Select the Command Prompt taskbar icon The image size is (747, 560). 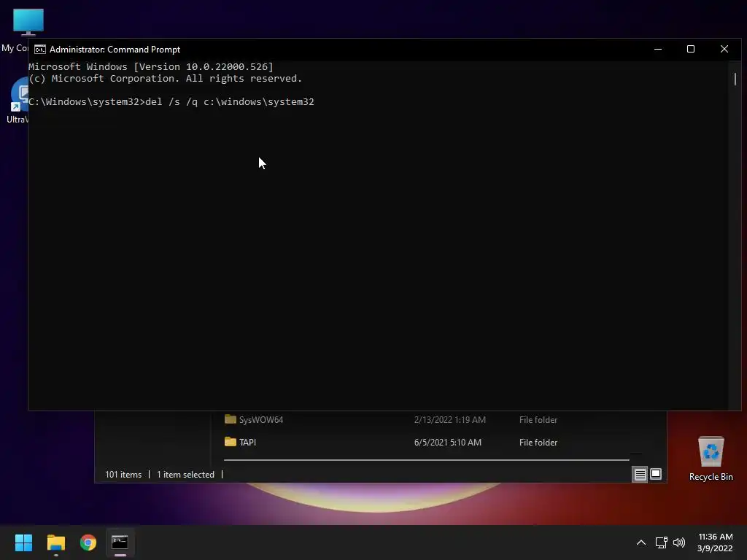(120, 542)
